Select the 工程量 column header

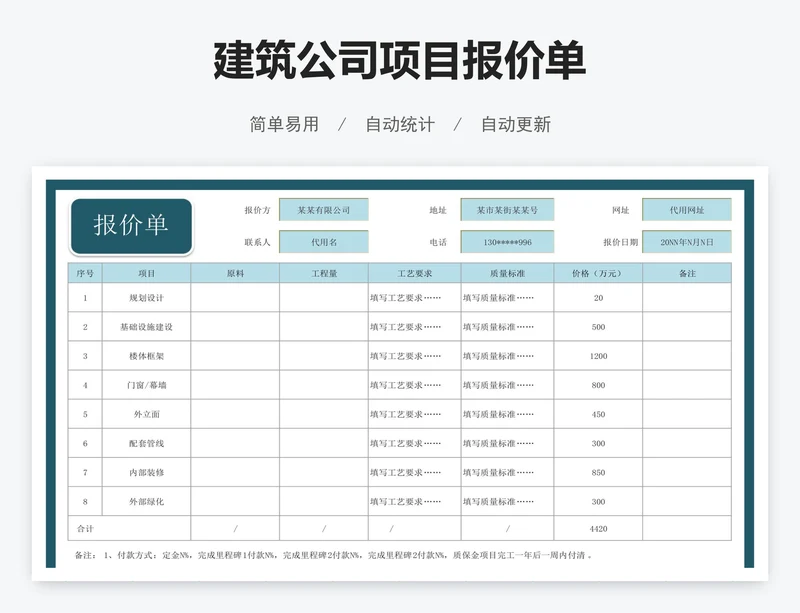tap(324, 273)
